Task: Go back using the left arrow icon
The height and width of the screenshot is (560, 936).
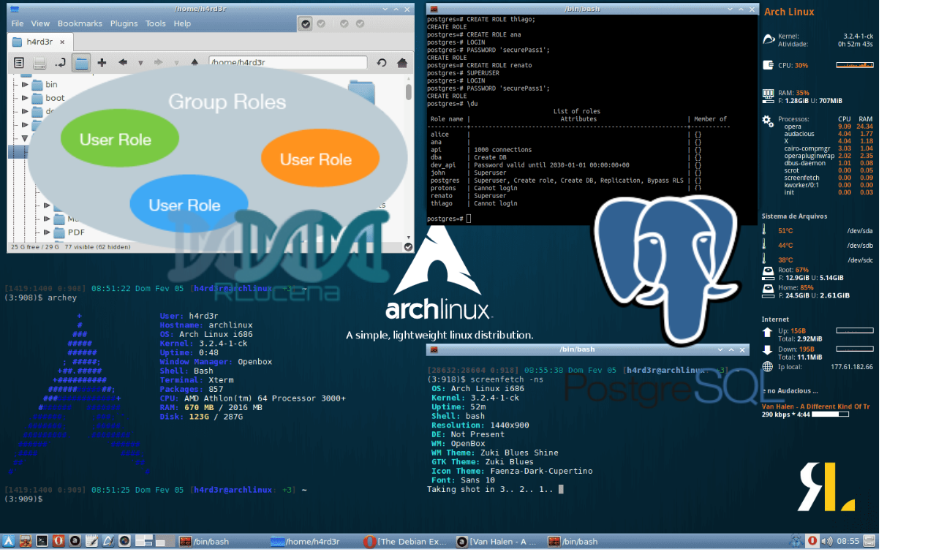Action: pos(123,63)
